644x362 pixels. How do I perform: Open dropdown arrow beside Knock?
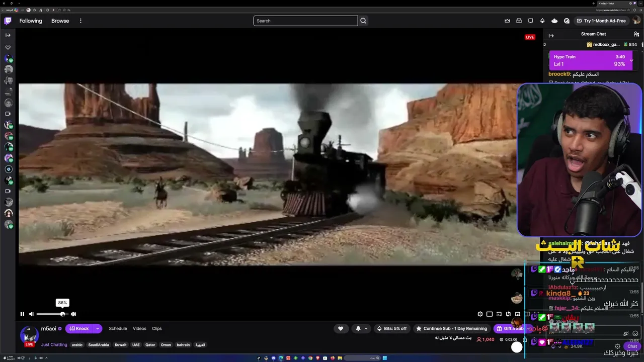[x=98, y=328]
